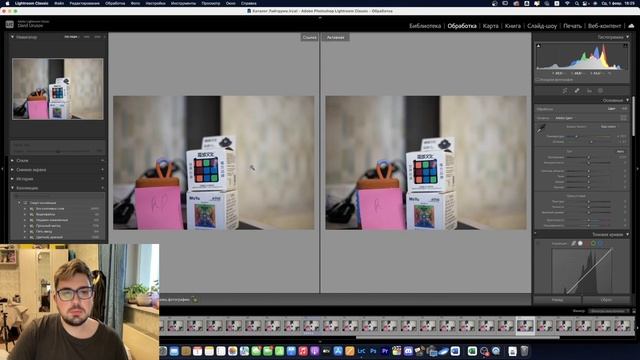The image size is (640, 360).
Task: Switch to the Карта module
Action: click(x=490, y=26)
